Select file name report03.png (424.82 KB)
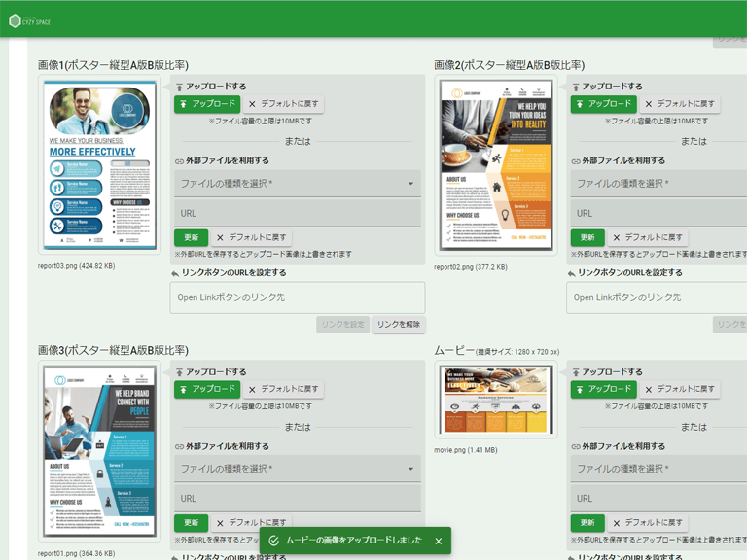 [76, 266]
